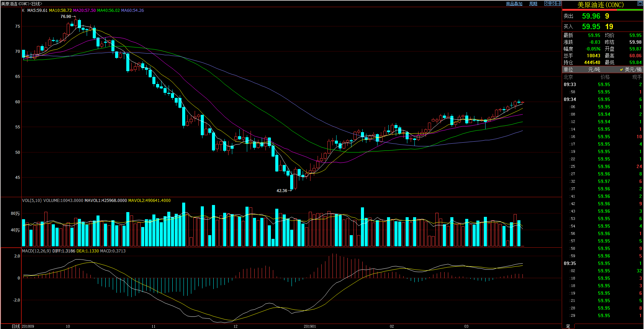
Task: Click the 201809 date axis label
Action: pyautogui.click(x=28, y=327)
